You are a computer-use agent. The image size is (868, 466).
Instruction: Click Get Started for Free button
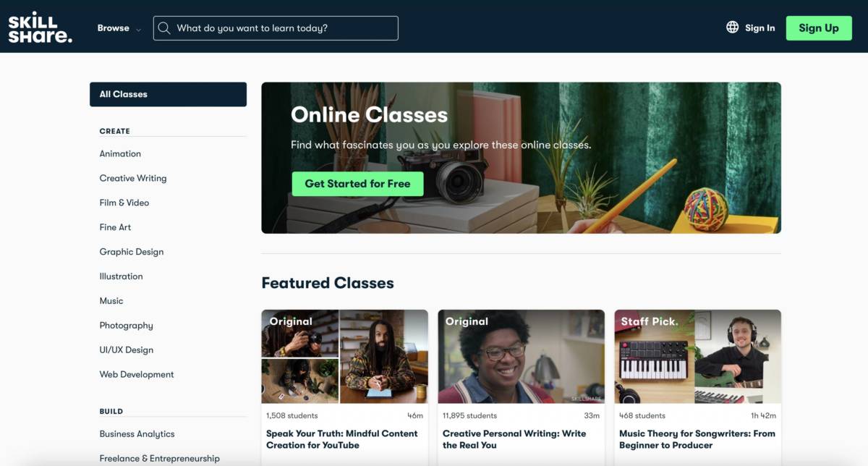(x=357, y=184)
